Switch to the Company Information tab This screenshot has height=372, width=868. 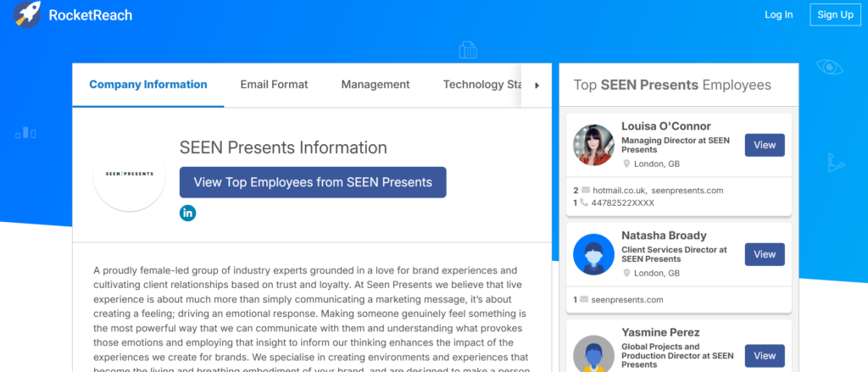point(148,85)
